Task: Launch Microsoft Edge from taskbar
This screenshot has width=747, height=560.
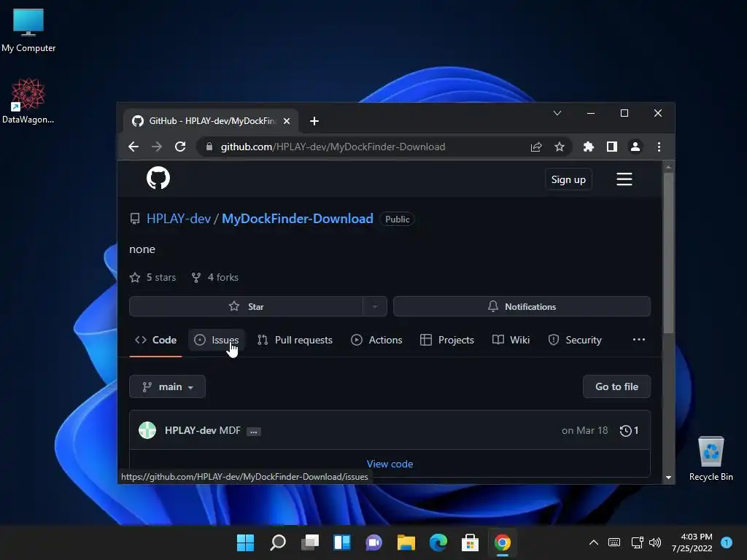Action: (438, 542)
